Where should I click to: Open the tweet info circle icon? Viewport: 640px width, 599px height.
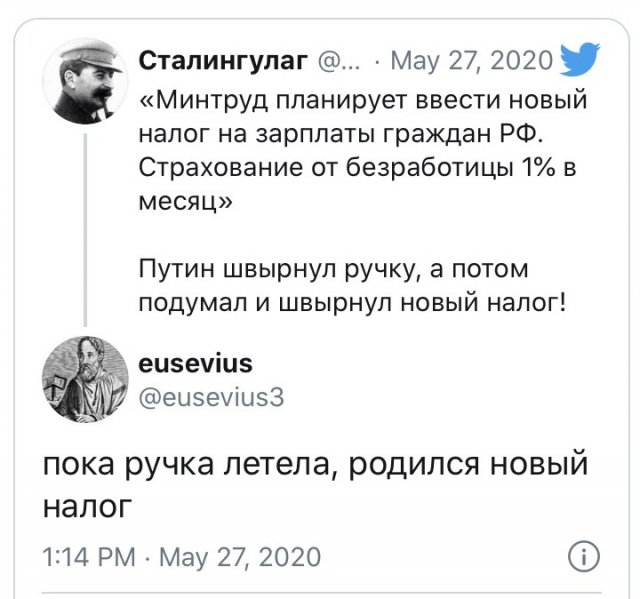(x=582, y=556)
